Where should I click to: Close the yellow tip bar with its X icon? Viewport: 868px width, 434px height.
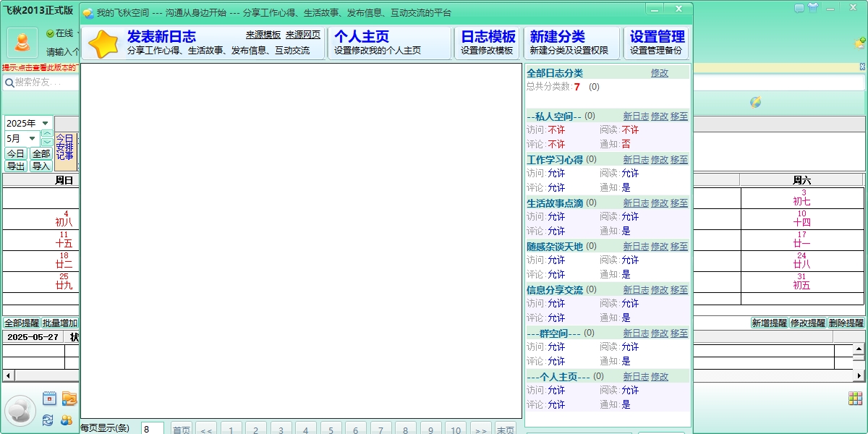click(x=862, y=67)
